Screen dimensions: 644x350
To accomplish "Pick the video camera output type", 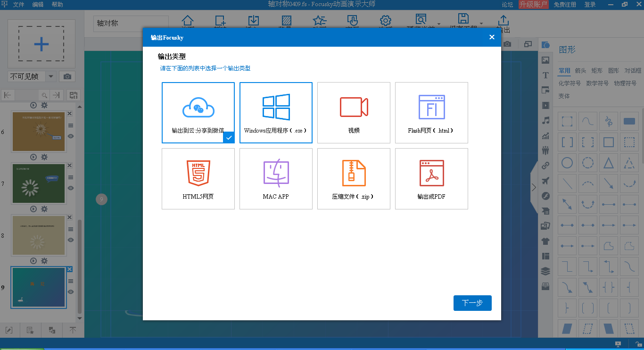I will click(354, 113).
